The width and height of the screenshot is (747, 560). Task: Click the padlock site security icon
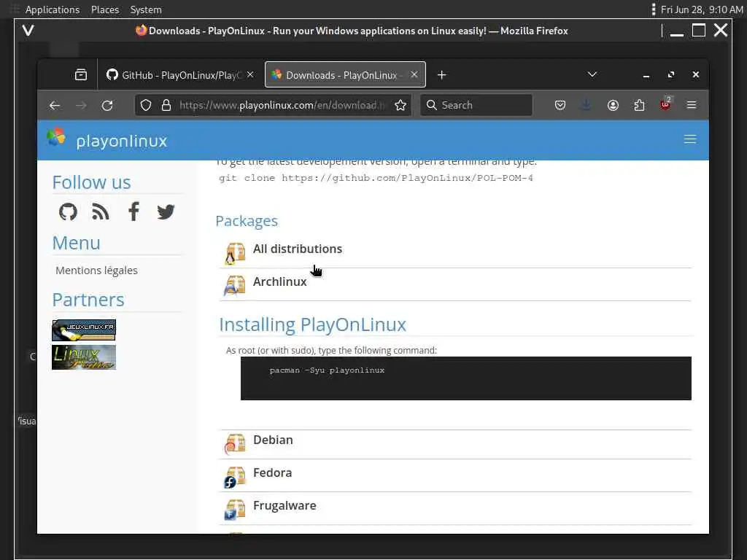(x=166, y=105)
